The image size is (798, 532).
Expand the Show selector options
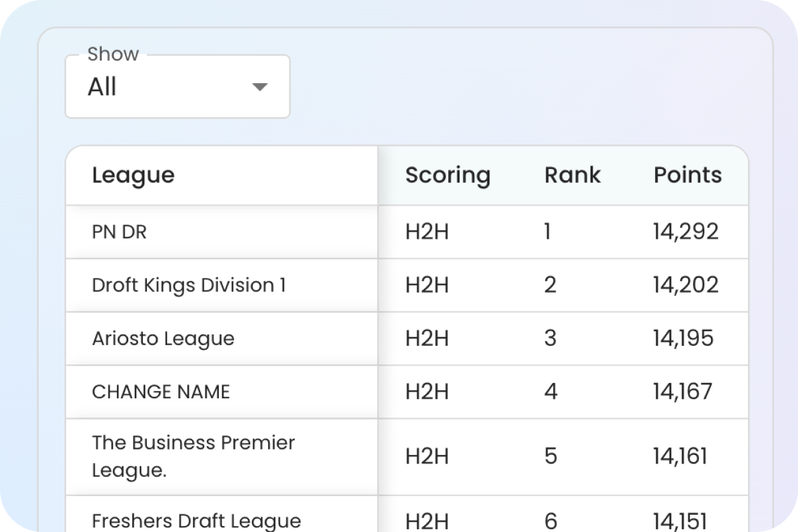pyautogui.click(x=177, y=86)
